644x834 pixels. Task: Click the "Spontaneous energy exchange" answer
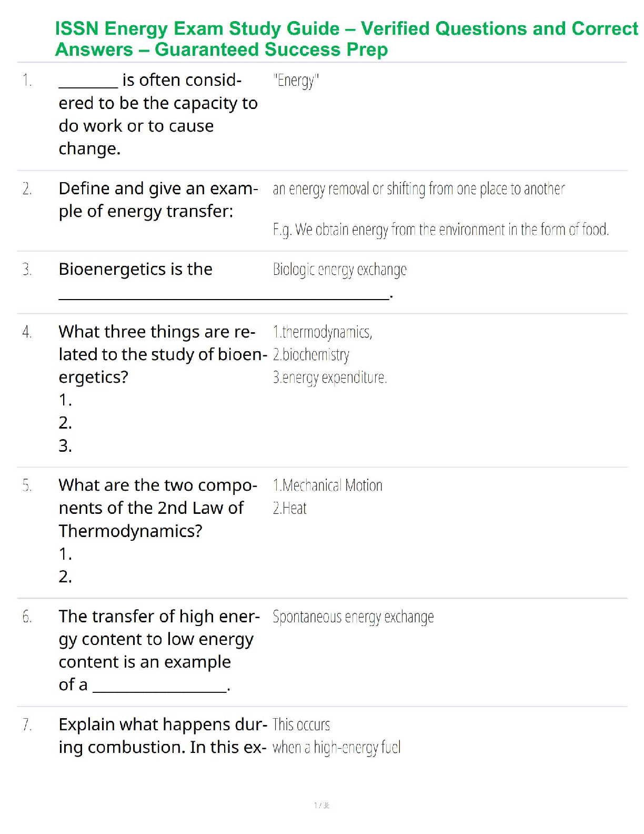point(353,617)
